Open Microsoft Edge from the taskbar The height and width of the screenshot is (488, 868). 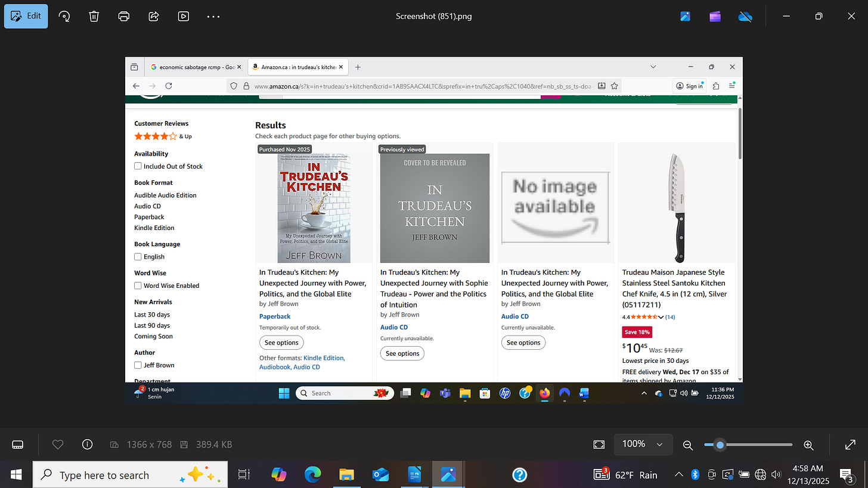click(312, 475)
